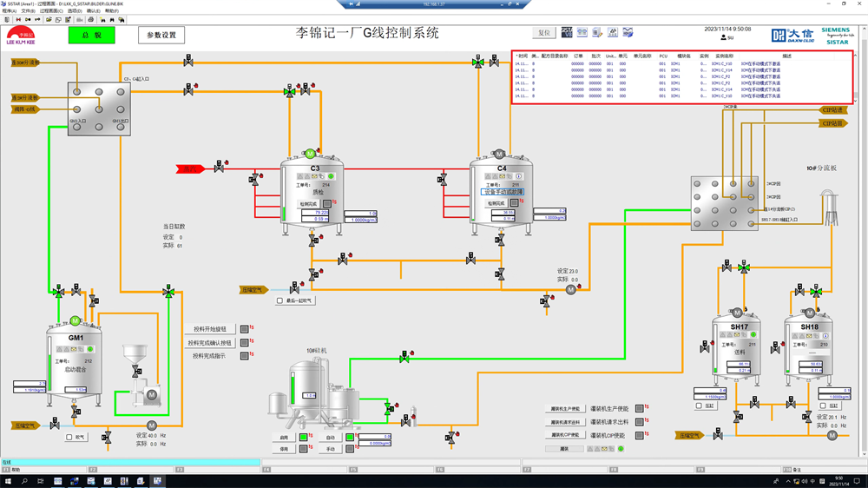Image resolution: width=868 pixels, height=488 pixels.
Task: Tick the 最后一起吹气 checkbox
Action: [279, 301]
